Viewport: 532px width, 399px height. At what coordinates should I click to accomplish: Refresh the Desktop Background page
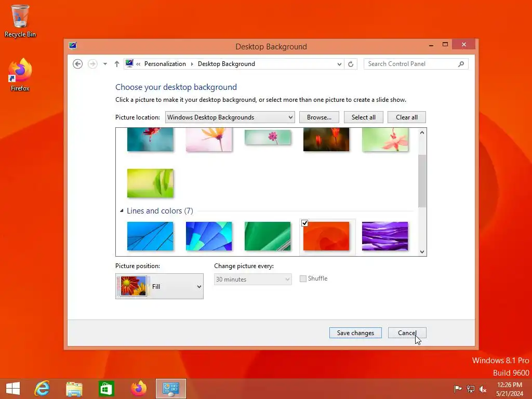tap(351, 64)
